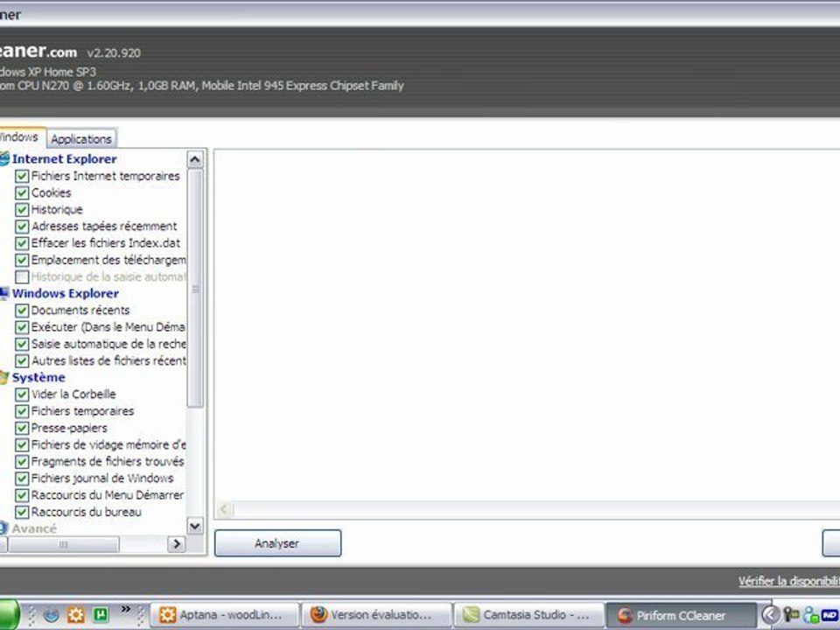840x630 pixels.
Task: Open the Vérifier la disponibilité link
Action: pos(789,581)
